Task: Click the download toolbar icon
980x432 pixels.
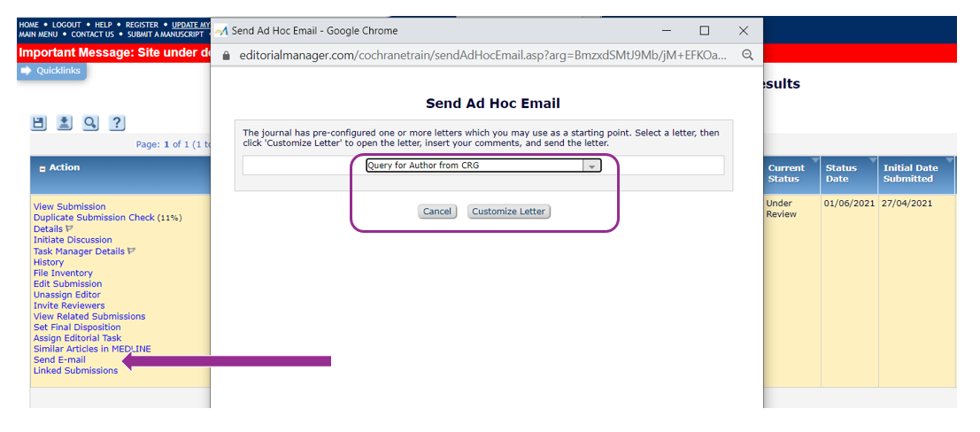Action: tap(65, 123)
